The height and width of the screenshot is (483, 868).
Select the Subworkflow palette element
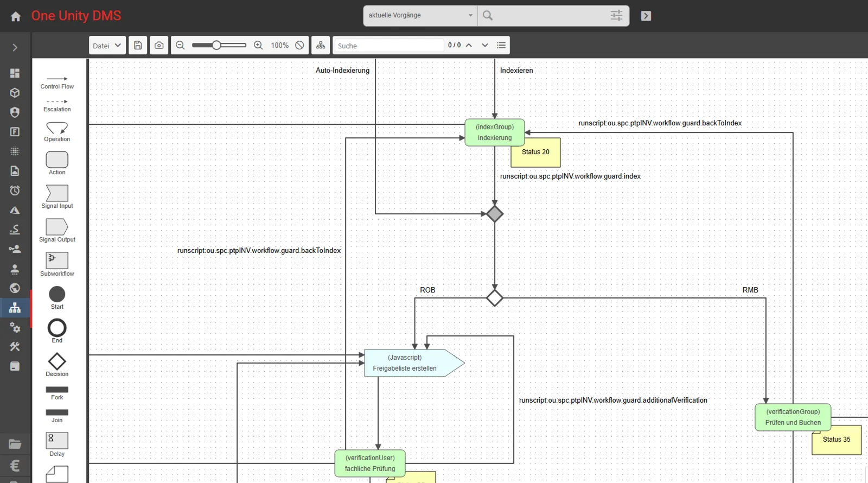(57, 264)
